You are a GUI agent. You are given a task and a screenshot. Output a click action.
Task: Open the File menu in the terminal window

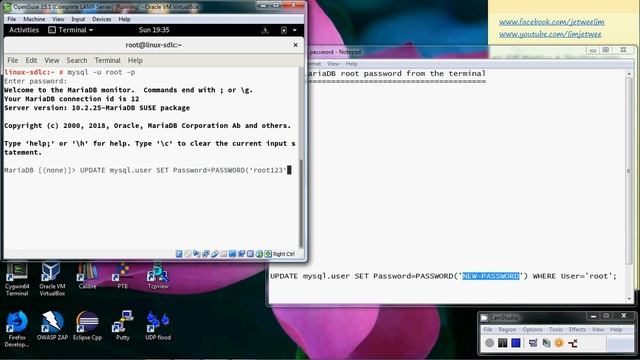point(13,60)
